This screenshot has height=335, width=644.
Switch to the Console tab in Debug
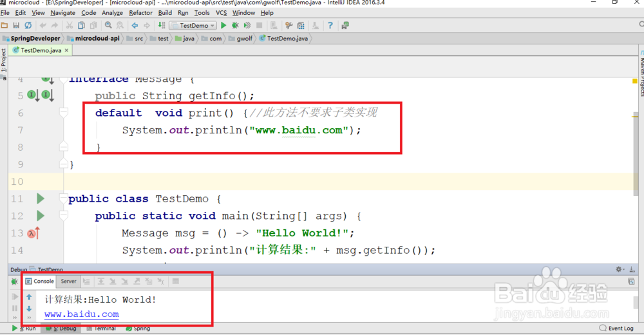click(39, 281)
